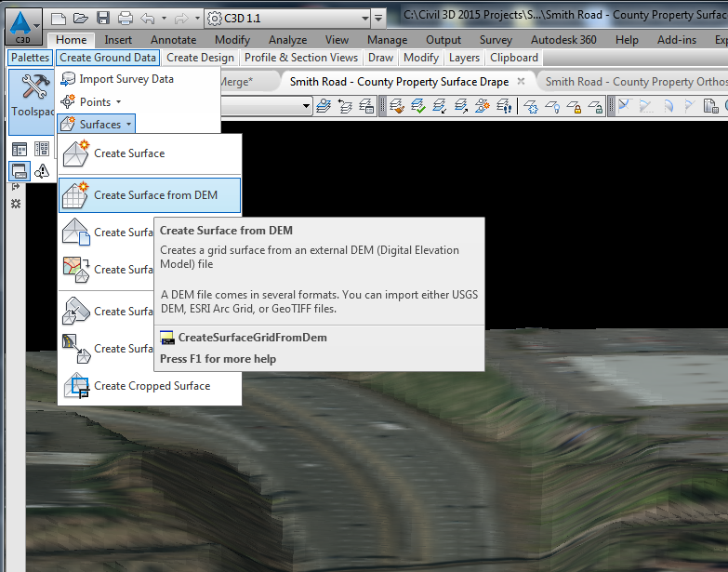
Task: Open the Modify ribbon tab
Action: click(x=232, y=40)
